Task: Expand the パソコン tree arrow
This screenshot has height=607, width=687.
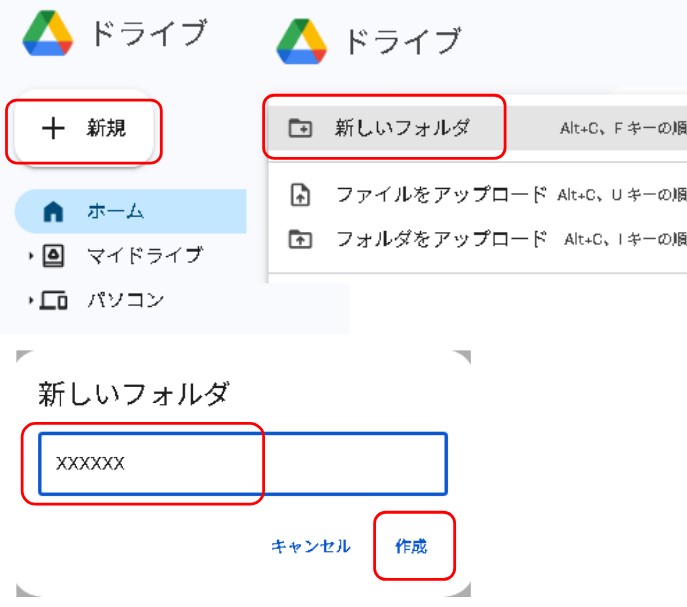Action: 32,300
